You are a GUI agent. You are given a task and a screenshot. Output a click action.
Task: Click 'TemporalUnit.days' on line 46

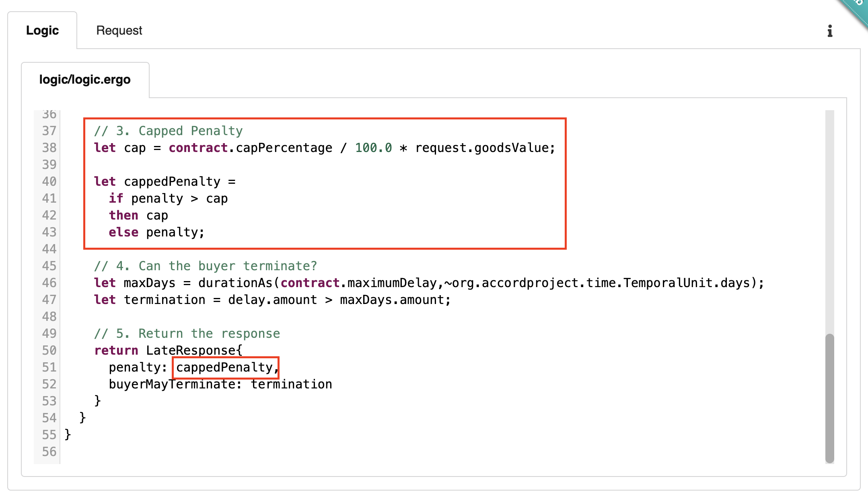pyautogui.click(x=687, y=283)
